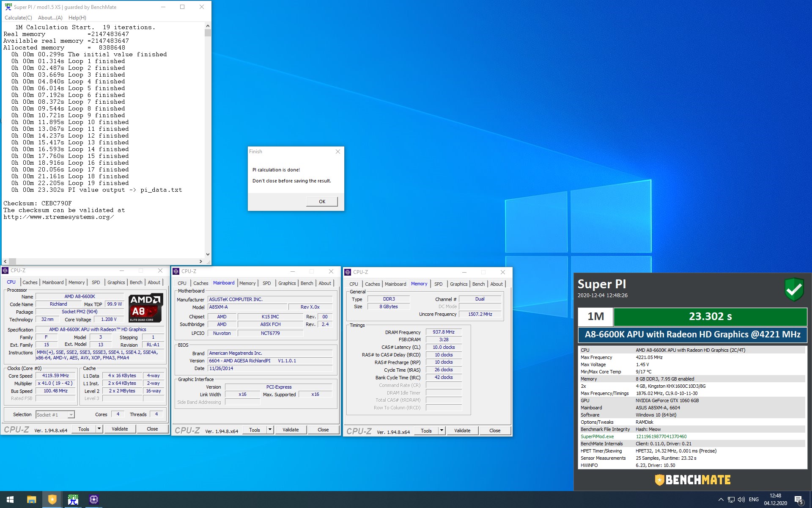Click Validate in left CPU-Z window
Screen dimensions: 812x508
coord(120,429)
